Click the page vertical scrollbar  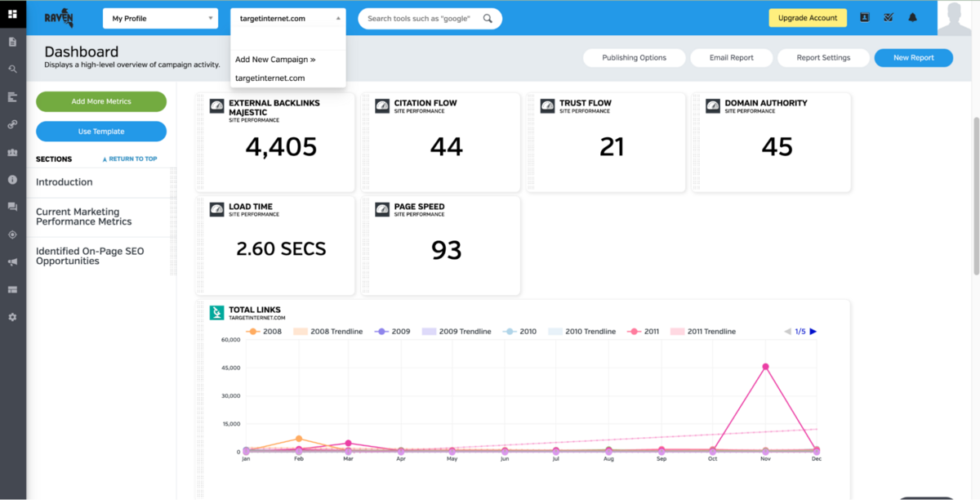point(975,196)
